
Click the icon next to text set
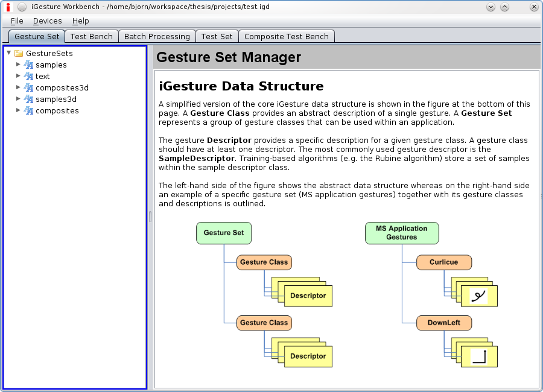coord(28,77)
